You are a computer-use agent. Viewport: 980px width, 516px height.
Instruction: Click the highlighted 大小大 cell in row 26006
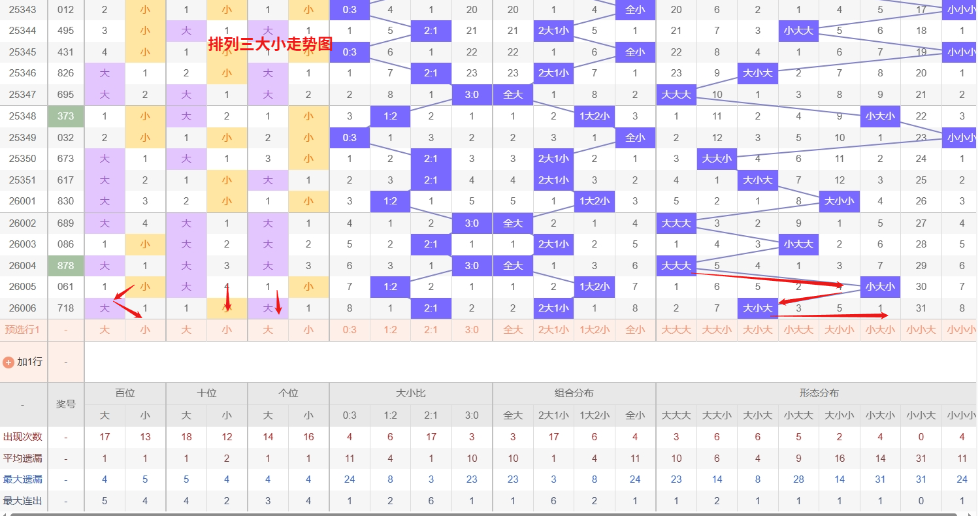(758, 308)
